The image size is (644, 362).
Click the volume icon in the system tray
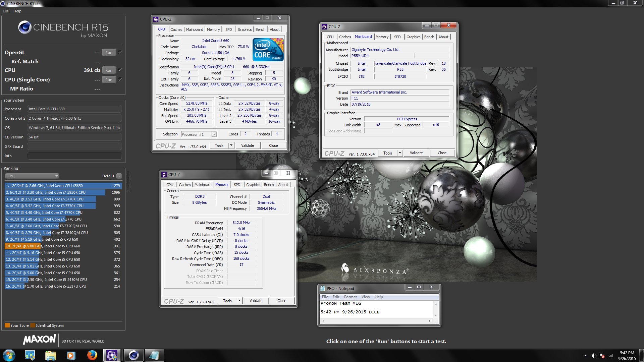click(594, 356)
